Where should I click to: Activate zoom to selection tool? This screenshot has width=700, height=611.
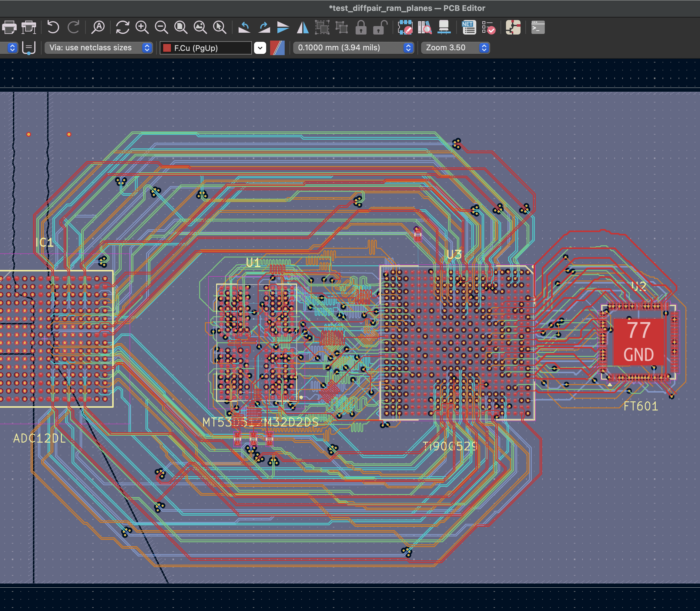(220, 27)
